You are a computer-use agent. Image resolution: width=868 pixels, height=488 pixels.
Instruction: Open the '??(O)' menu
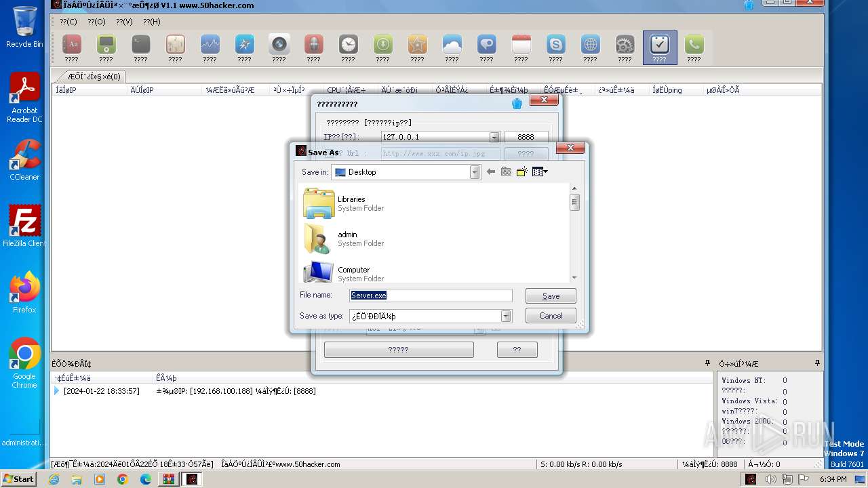[x=96, y=22]
